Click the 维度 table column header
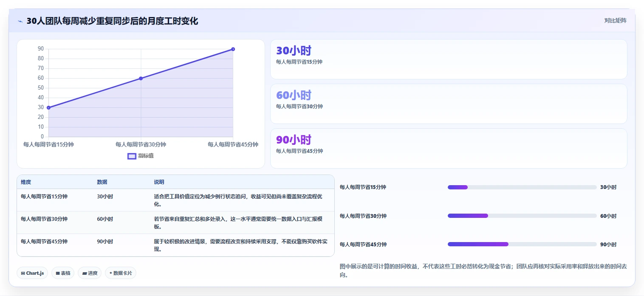Viewport: 644px width, 296px height. tap(26, 182)
